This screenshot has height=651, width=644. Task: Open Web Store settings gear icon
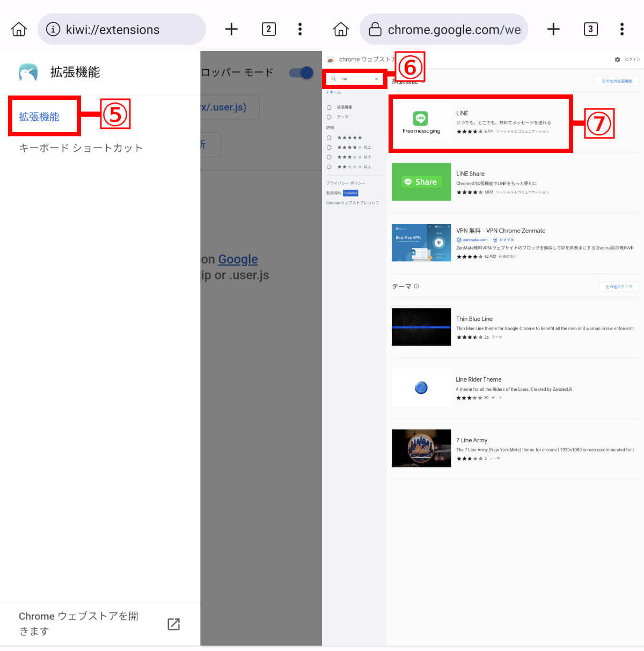(617, 60)
